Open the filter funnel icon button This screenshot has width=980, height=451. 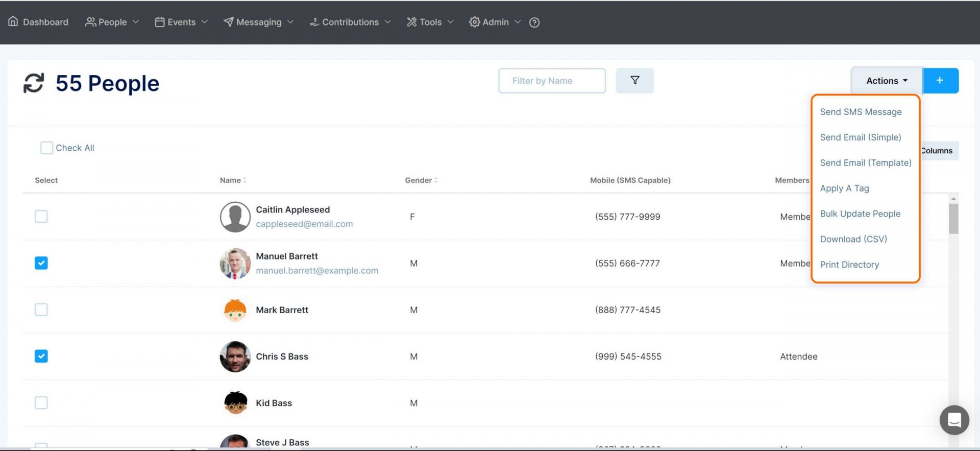click(x=634, y=81)
